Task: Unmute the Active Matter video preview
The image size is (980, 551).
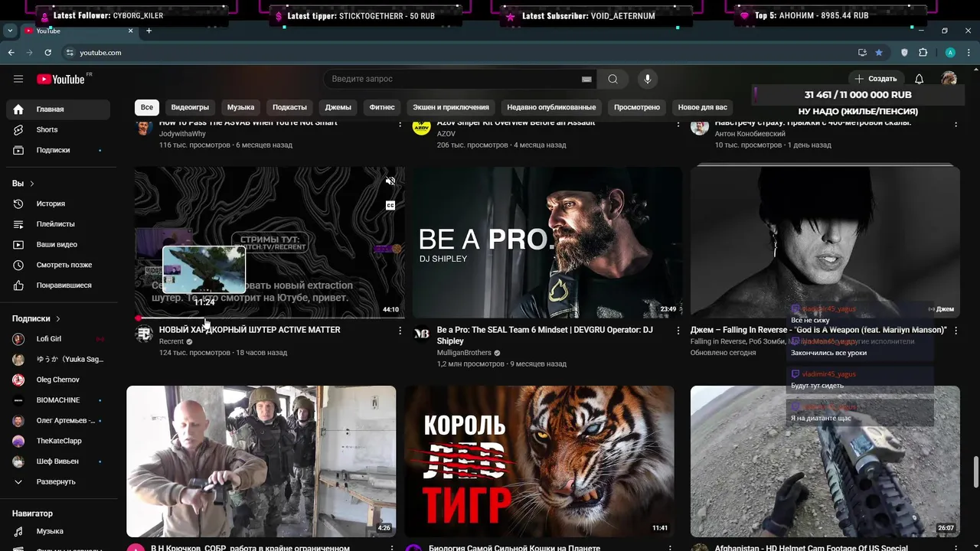Action: point(390,181)
